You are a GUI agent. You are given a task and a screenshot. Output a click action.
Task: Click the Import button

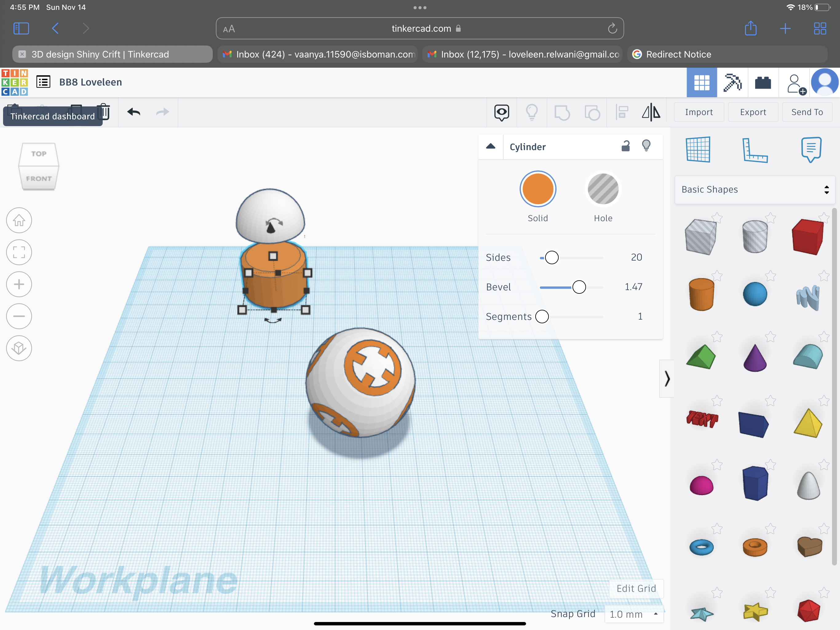point(699,112)
